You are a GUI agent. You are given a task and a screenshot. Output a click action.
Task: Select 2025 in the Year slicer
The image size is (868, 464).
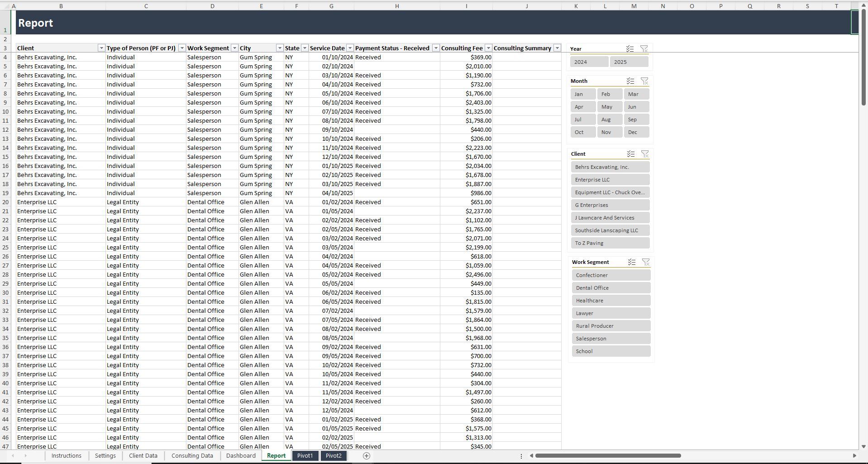[x=629, y=61]
